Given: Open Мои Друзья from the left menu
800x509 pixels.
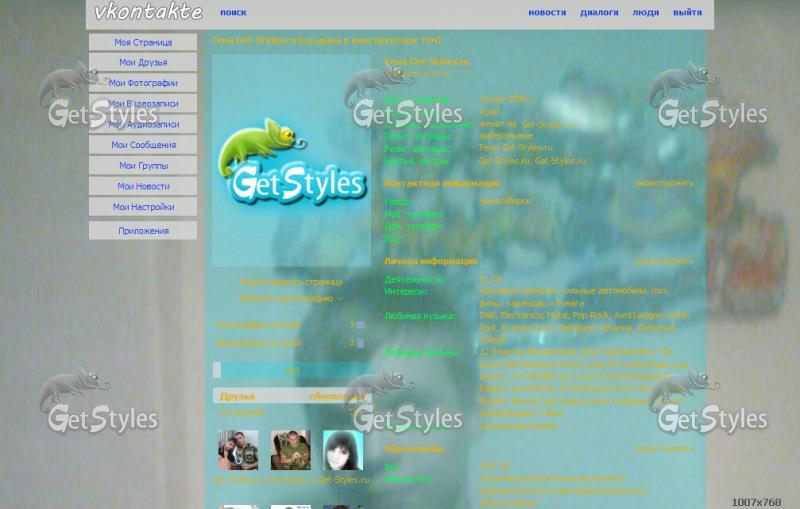Looking at the screenshot, I should tap(143, 63).
